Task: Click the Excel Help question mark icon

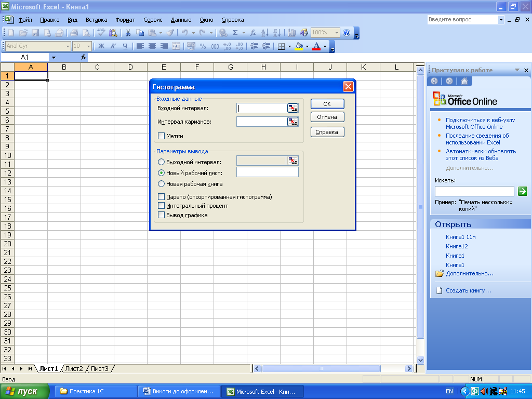Action: click(x=347, y=33)
